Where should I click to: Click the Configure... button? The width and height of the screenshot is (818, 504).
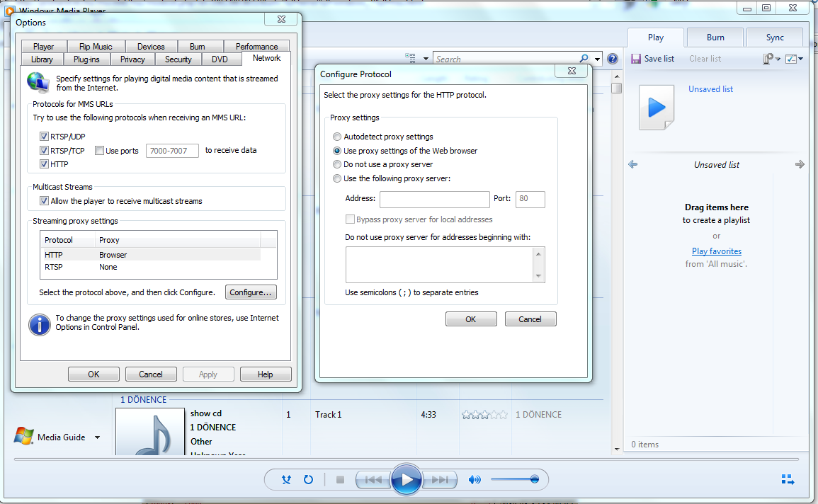tap(251, 292)
